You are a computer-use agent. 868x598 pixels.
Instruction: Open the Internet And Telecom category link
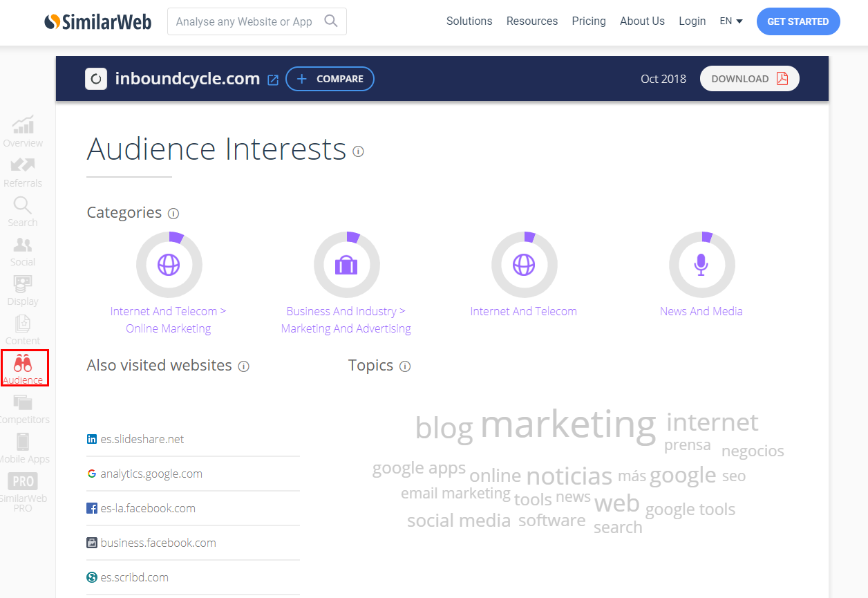click(x=524, y=311)
